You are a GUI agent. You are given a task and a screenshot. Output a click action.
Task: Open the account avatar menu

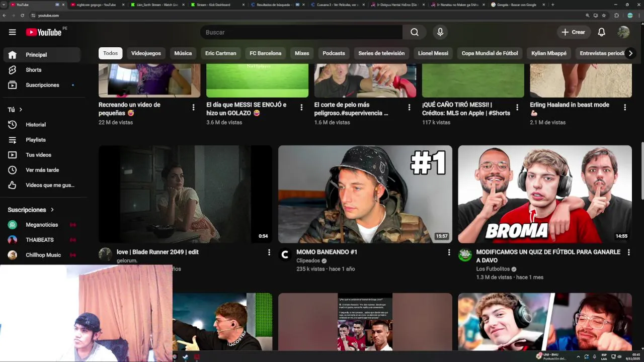point(623,32)
